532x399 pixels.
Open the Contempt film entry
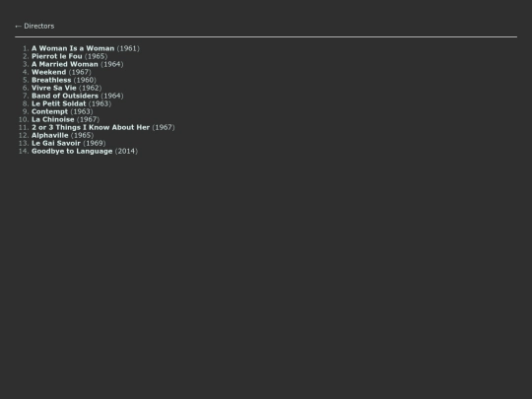click(x=50, y=111)
